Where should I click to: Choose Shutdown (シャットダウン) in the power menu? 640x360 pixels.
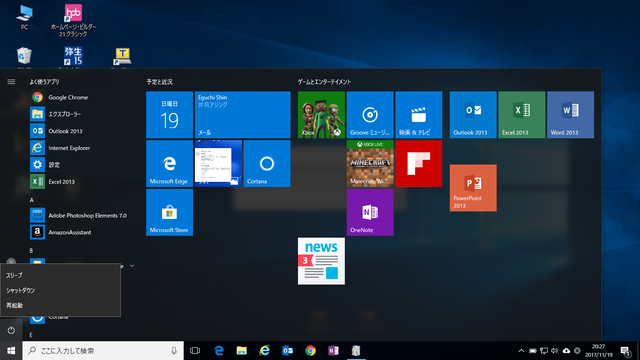point(60,290)
